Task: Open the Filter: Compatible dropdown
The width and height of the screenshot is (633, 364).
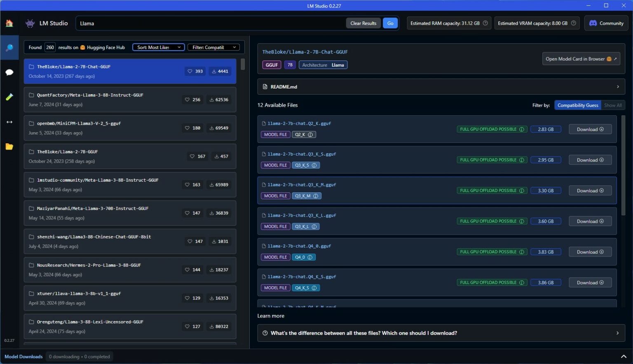Action: point(213,47)
